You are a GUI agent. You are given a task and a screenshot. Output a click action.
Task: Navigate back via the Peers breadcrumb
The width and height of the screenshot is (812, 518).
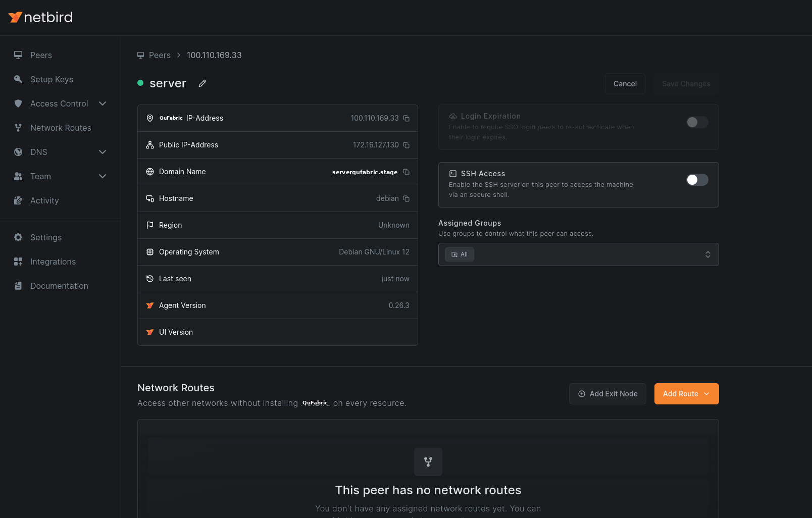pos(160,55)
